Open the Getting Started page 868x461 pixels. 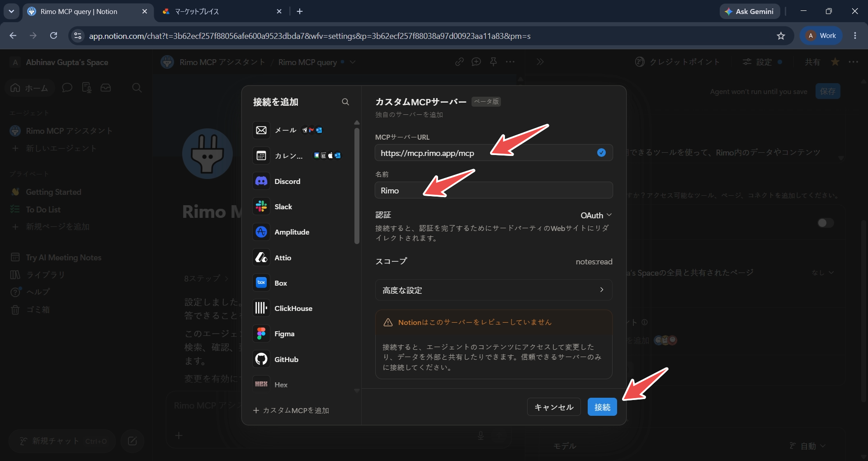coord(53,192)
